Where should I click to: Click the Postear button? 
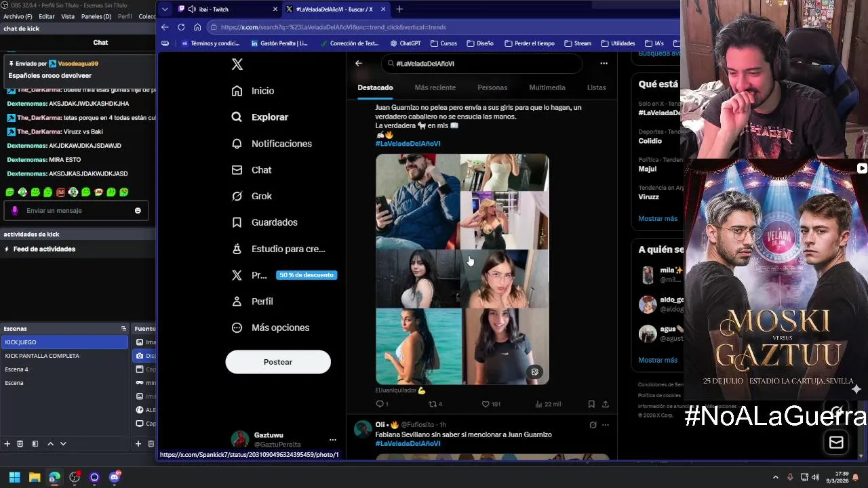click(x=278, y=362)
